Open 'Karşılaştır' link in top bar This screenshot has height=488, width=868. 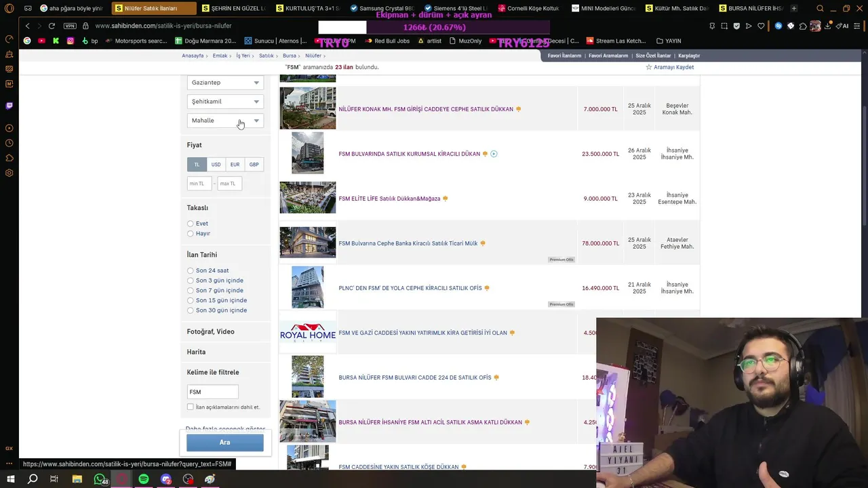689,56
